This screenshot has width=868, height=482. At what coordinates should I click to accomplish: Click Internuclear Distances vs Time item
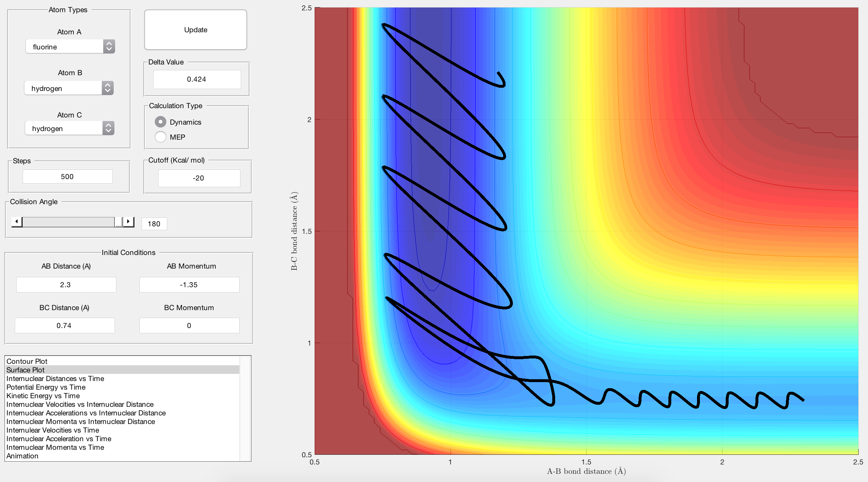click(55, 379)
